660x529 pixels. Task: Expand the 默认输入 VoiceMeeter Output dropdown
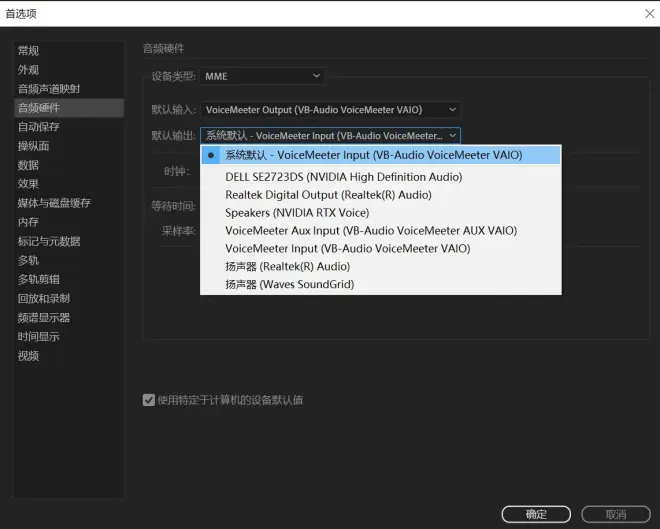pyautogui.click(x=330, y=110)
